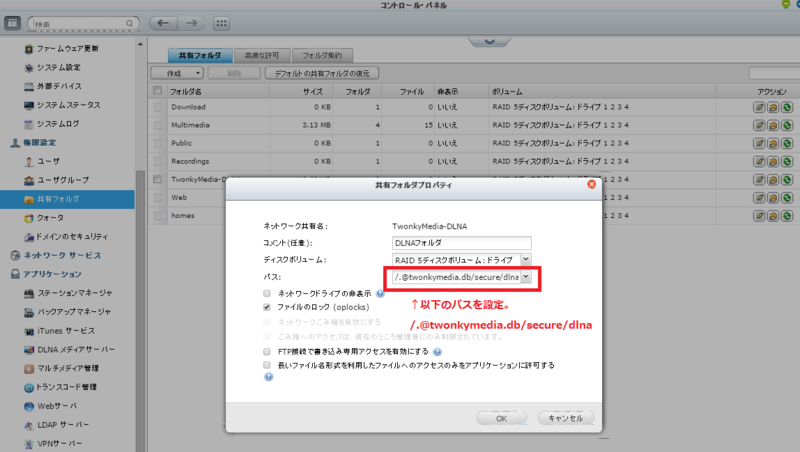Close the 共有フォルダプロパティ dialog
The width and height of the screenshot is (800, 452).
(x=591, y=184)
